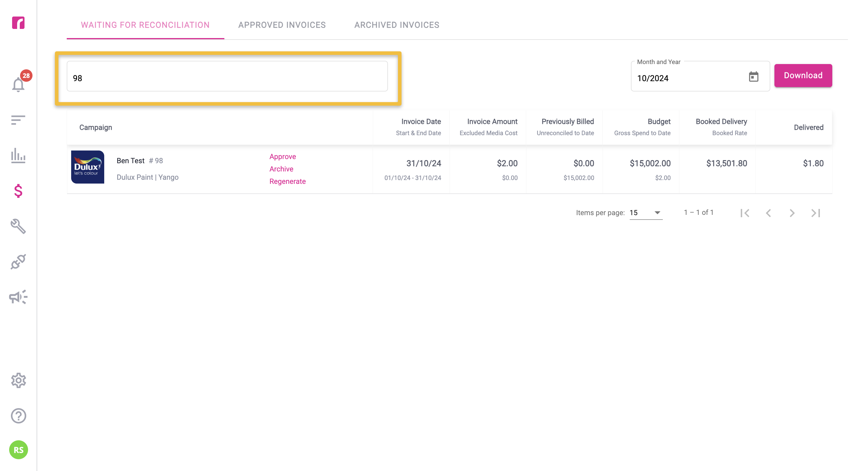
Task: Click the Approve link for Ben Test
Action: (282, 157)
